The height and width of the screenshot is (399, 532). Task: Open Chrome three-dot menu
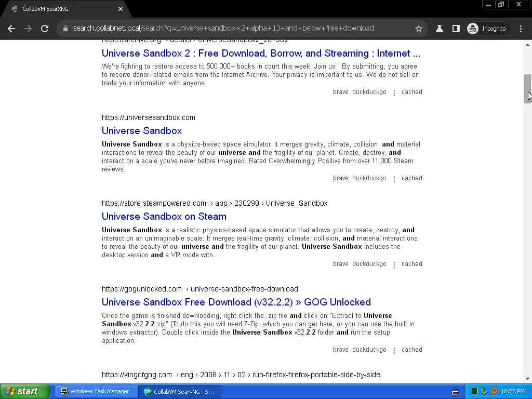[521, 29]
